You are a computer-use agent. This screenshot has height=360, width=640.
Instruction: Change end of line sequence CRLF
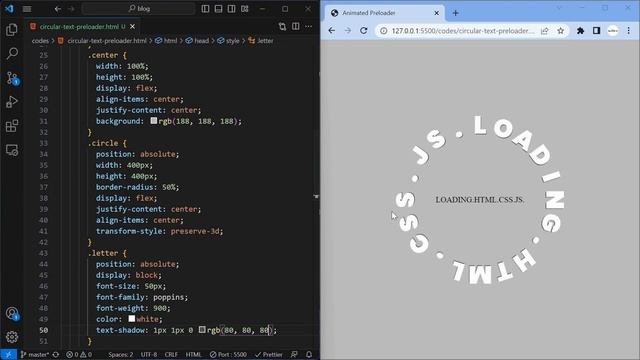[x=171, y=354]
